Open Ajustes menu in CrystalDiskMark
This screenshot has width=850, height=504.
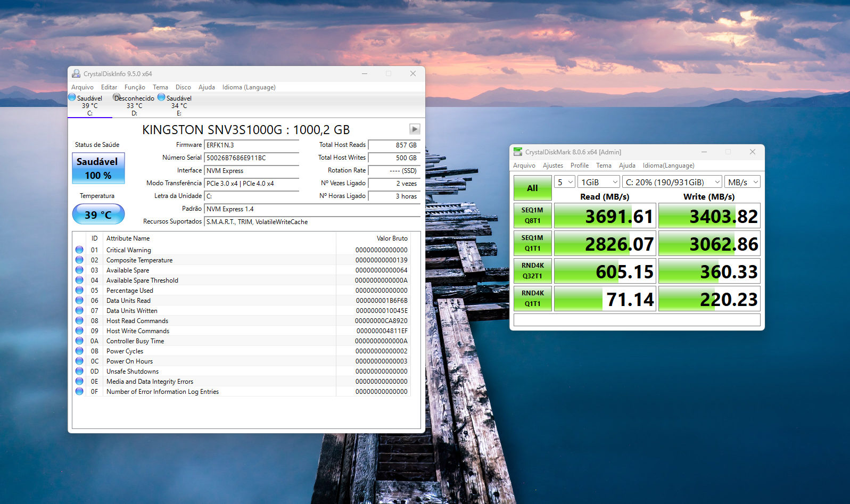pyautogui.click(x=553, y=166)
